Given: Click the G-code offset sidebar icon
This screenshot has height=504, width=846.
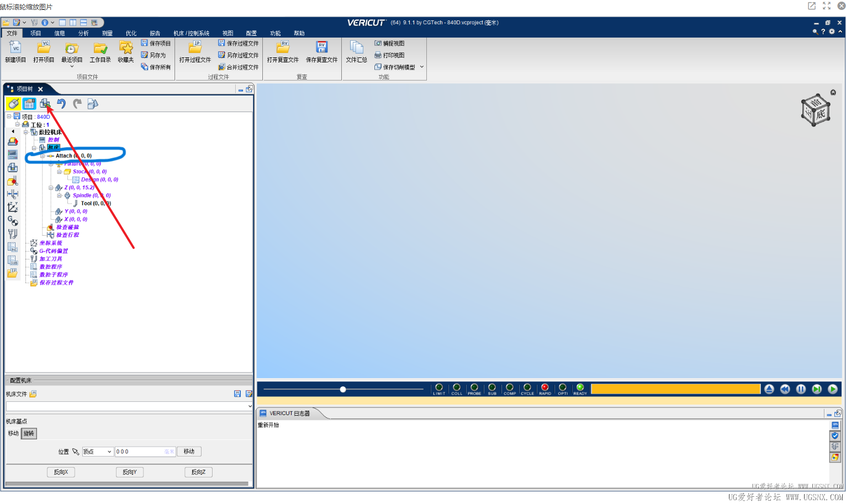Looking at the screenshot, I should pyautogui.click(x=13, y=220).
